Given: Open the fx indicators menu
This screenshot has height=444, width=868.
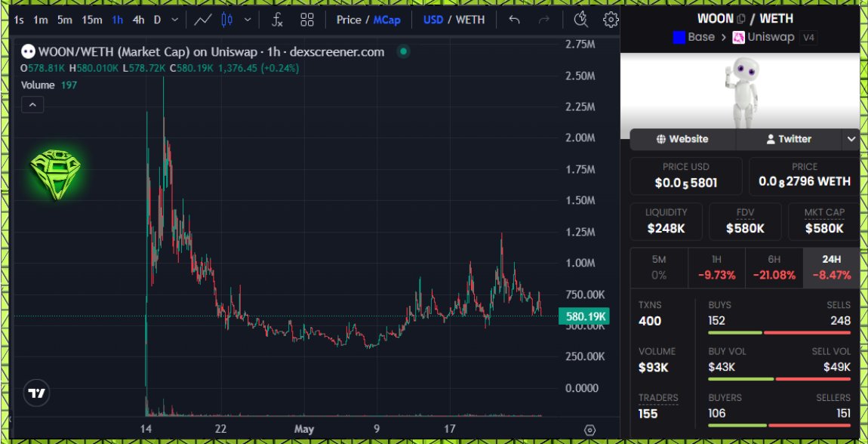Looking at the screenshot, I should click(277, 20).
